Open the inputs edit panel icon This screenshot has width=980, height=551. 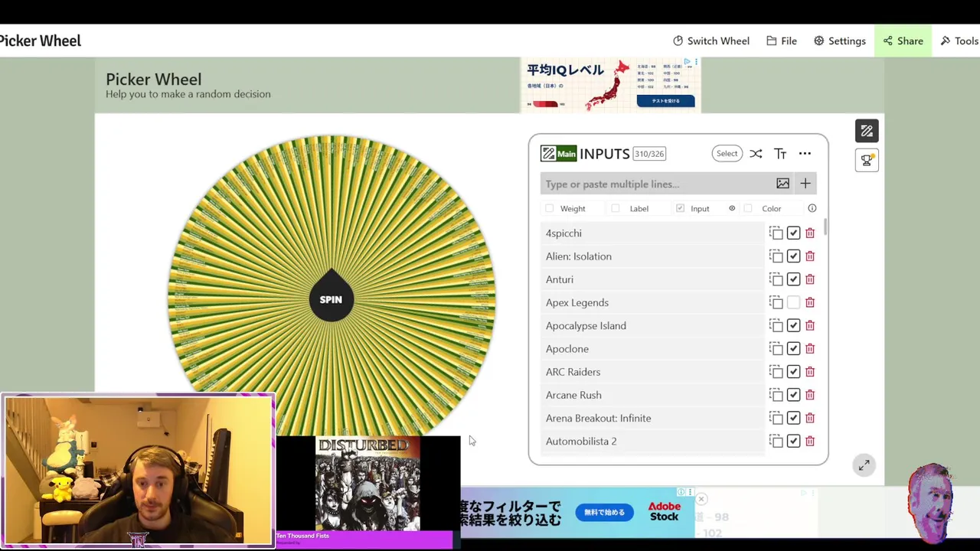867,131
